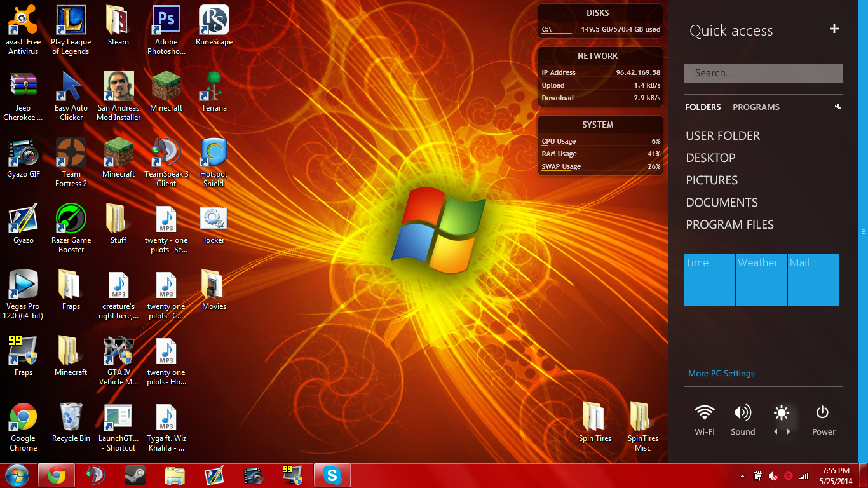Switch to Chrome in the taskbar
This screenshot has height=488, width=868.
57,475
